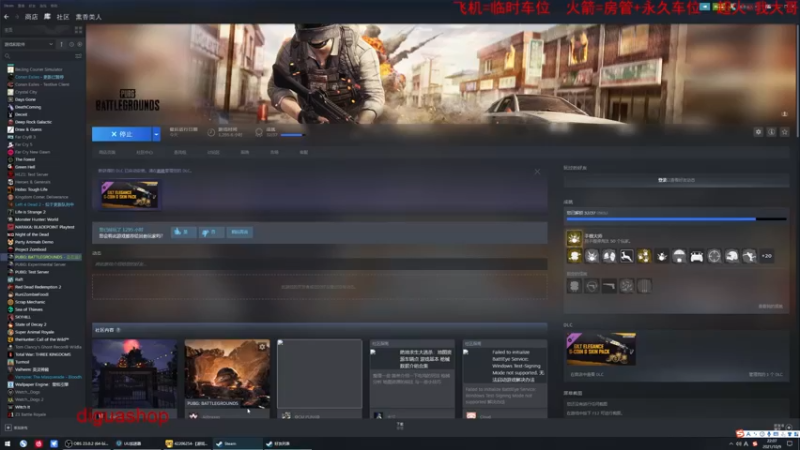The height and width of the screenshot is (450, 800).
Task: Click the activity 'say something' input field
Action: (320, 264)
